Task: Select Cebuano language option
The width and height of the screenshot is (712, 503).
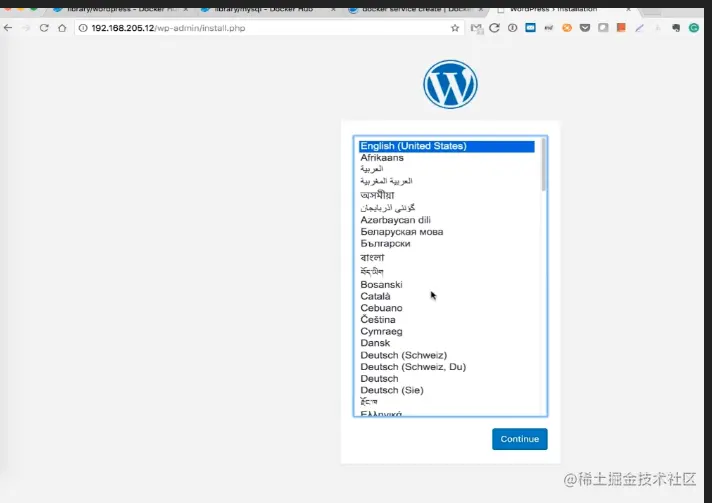Action: 381,308
